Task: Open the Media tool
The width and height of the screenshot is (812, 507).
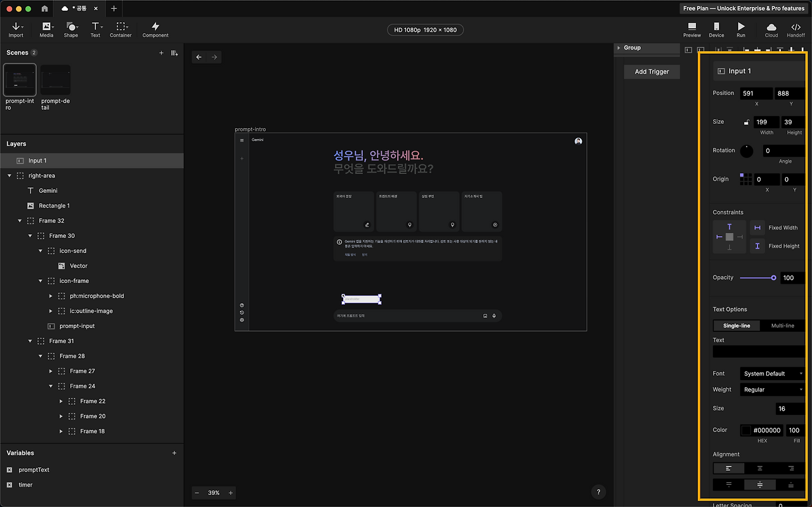Action: (46, 29)
